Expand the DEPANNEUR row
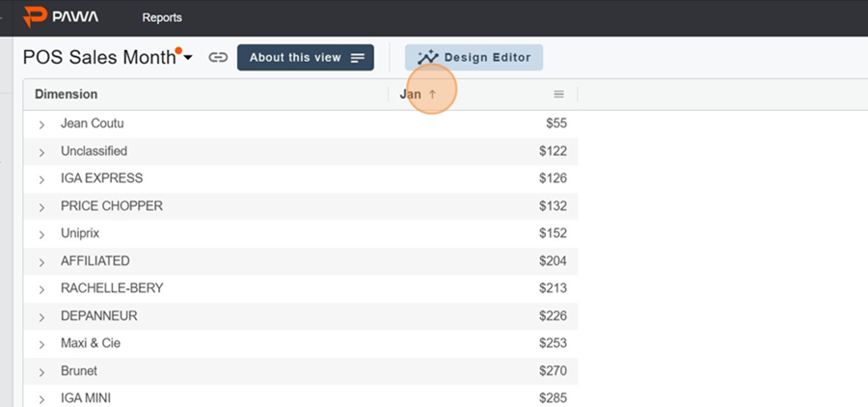Screen dimensions: 868x407 (41, 317)
